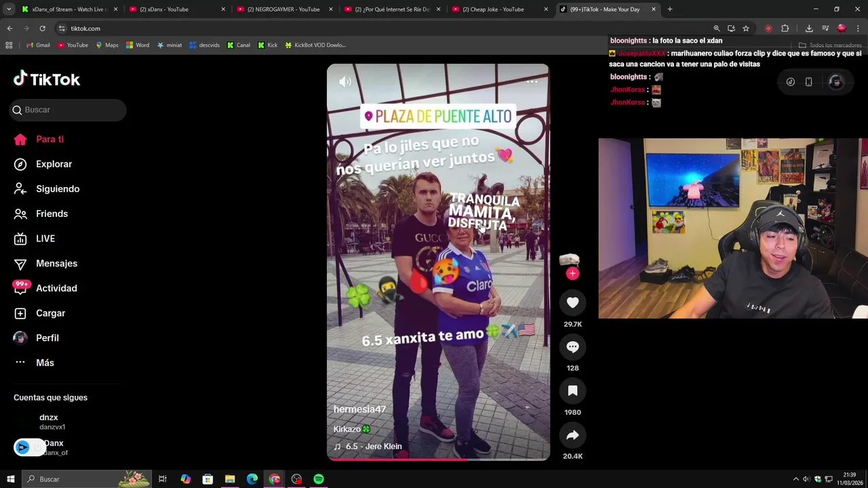The image size is (868, 488).
Task: Open Windows Start menu
Action: point(11,479)
